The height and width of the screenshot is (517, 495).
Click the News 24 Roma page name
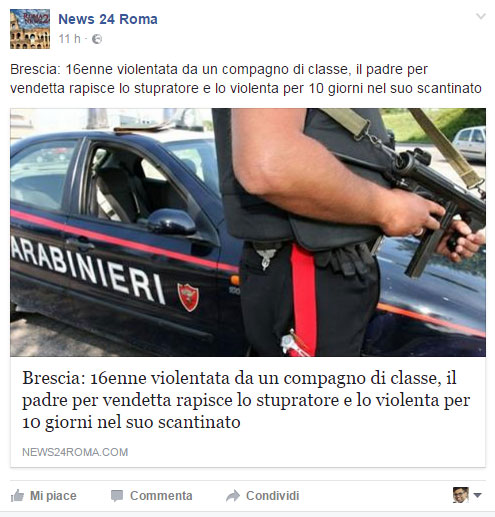coord(108,19)
